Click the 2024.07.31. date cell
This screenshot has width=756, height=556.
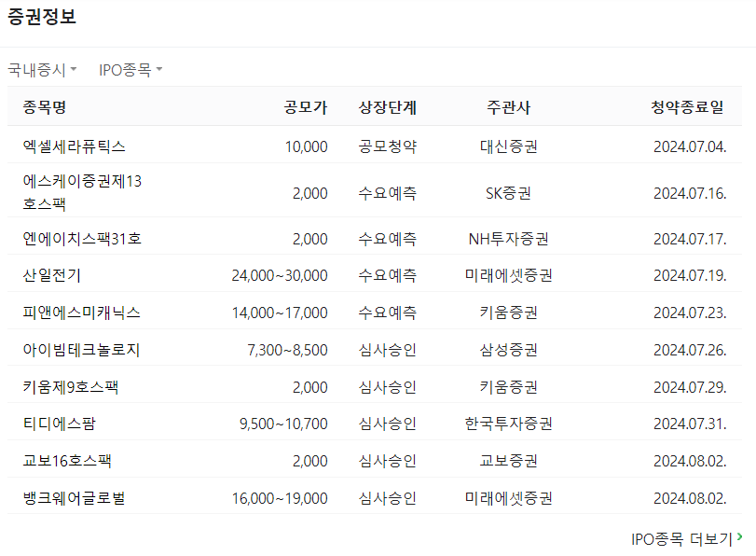[690, 424]
